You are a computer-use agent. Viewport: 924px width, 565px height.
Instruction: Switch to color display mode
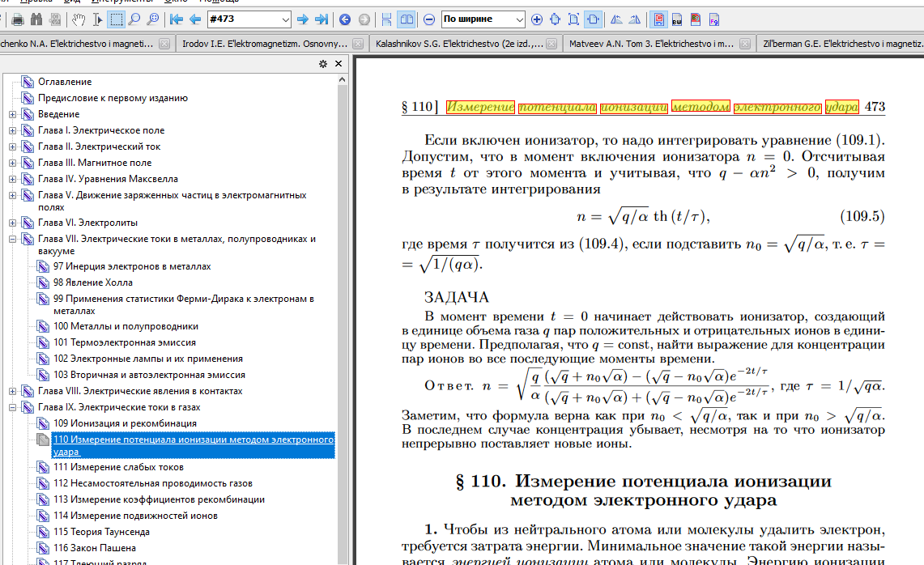click(659, 19)
